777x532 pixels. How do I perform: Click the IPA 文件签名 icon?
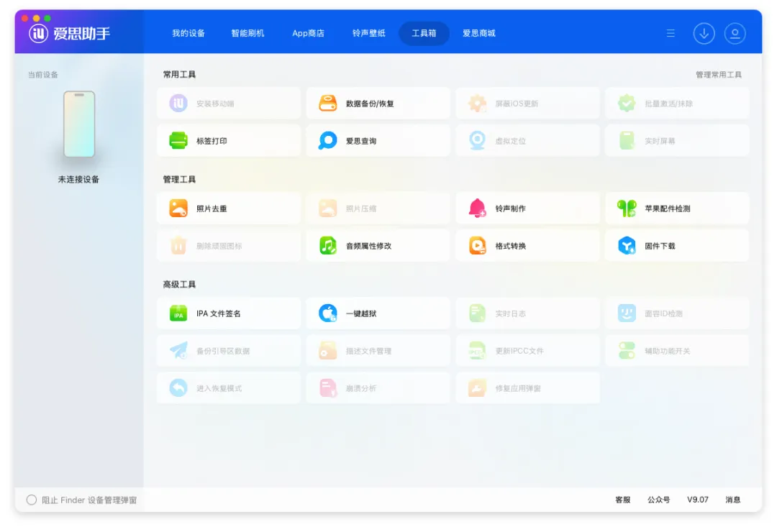[x=178, y=313]
